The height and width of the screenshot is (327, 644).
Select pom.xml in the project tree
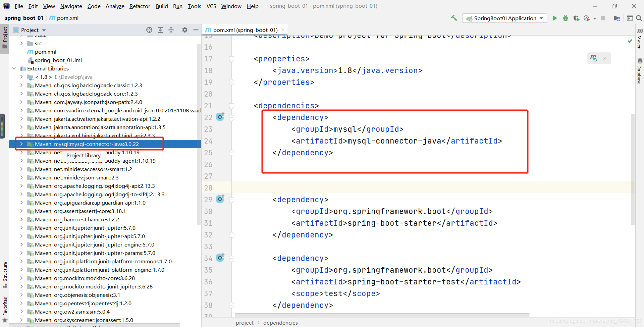(x=46, y=52)
